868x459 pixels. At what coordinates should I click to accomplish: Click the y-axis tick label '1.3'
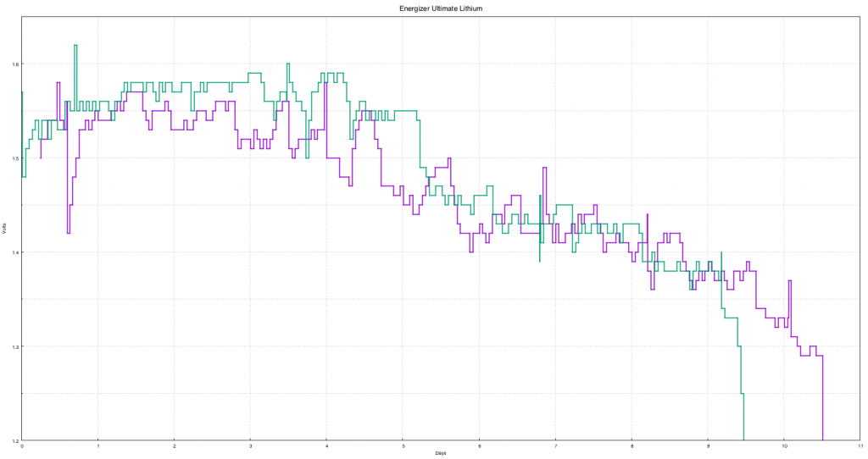(15, 346)
